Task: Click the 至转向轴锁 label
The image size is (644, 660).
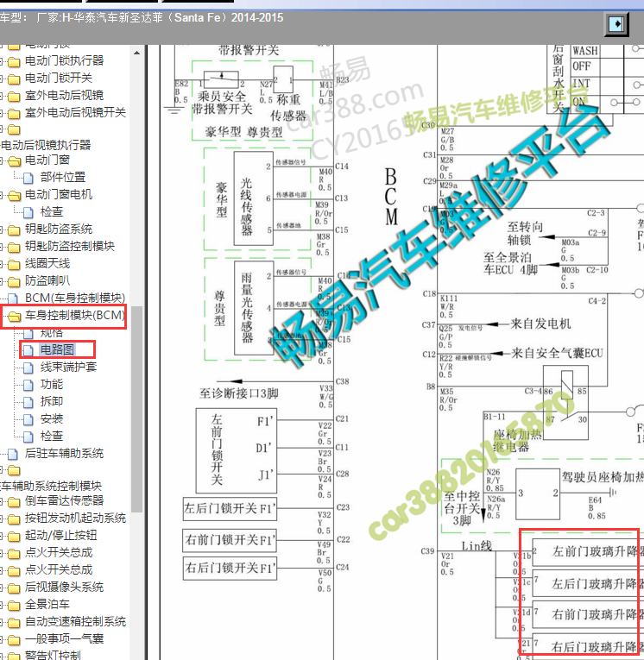Action: pos(525,234)
